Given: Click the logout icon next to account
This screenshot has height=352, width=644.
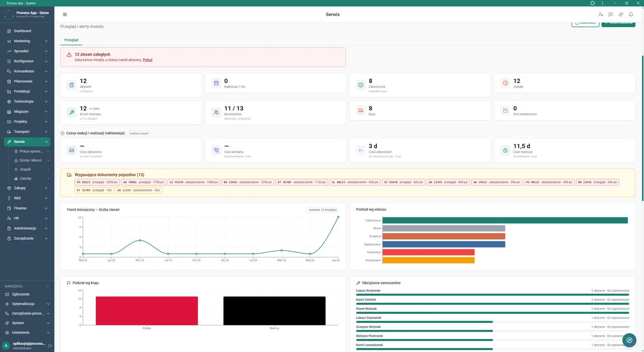Looking at the screenshot, I should pos(50,346).
